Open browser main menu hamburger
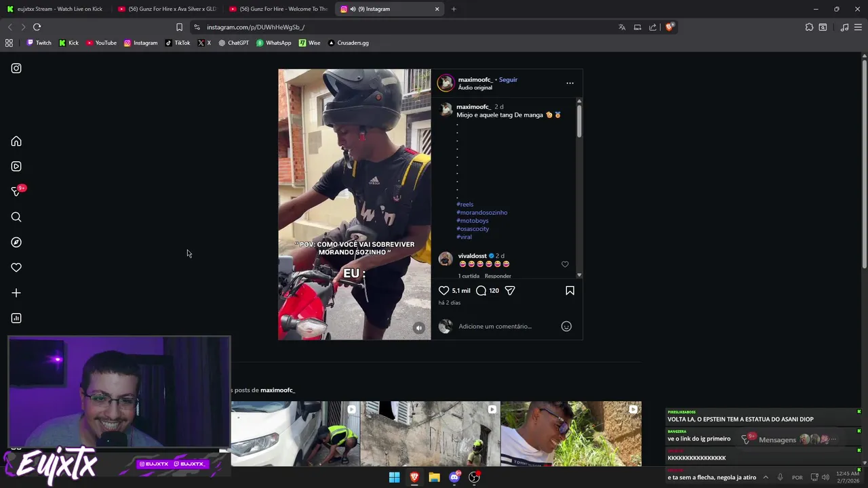The height and width of the screenshot is (488, 868). pyautogui.click(x=858, y=27)
